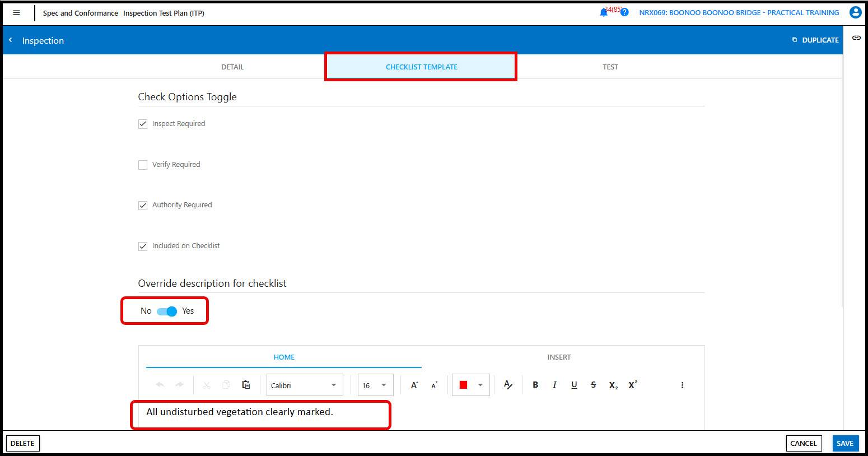Open the hamburger navigation menu
Viewport: 868px width, 456px height.
pos(16,12)
